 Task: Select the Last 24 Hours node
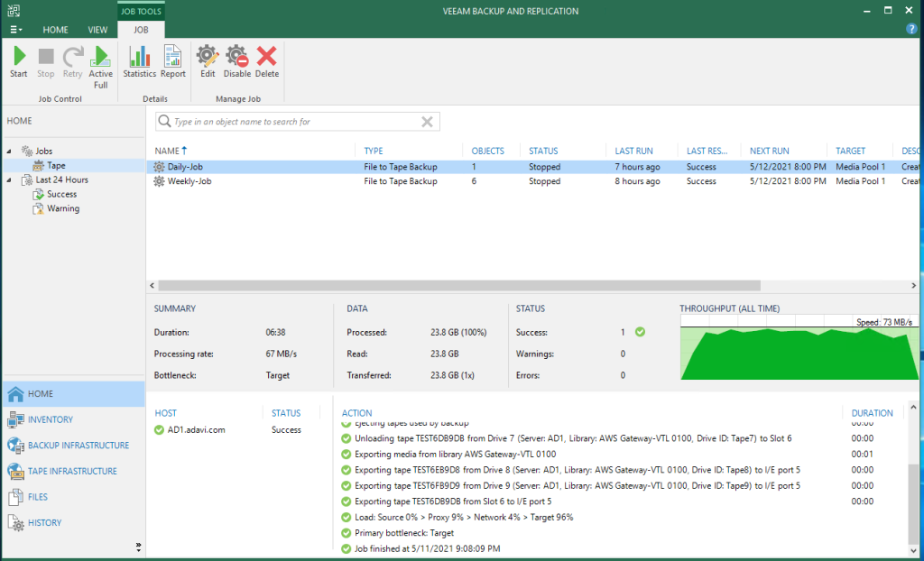click(x=62, y=179)
